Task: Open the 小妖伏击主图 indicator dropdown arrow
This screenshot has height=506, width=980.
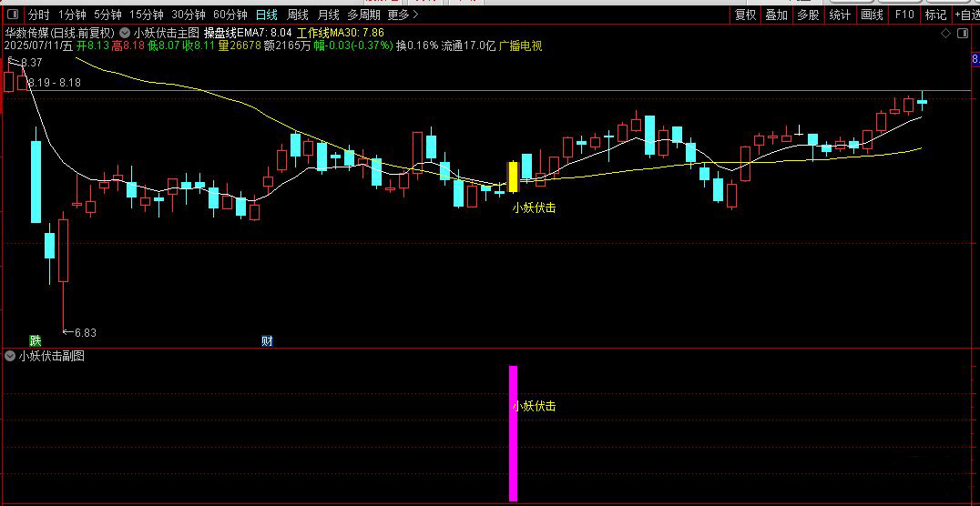Action: pos(125,33)
